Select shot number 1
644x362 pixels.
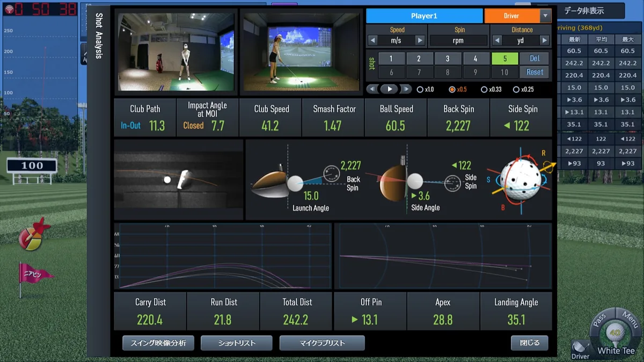click(391, 59)
